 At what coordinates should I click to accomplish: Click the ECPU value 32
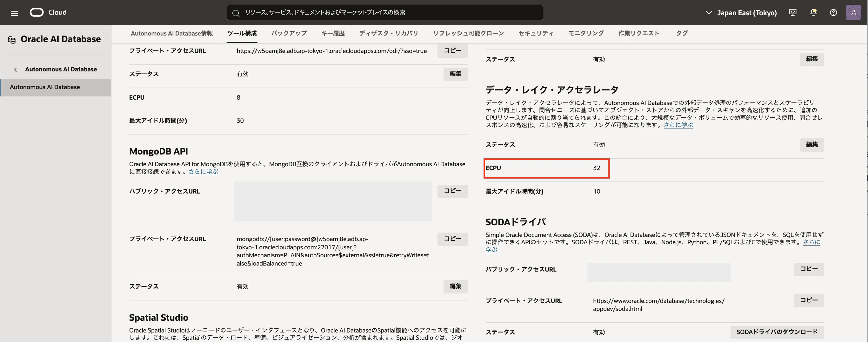pos(597,168)
